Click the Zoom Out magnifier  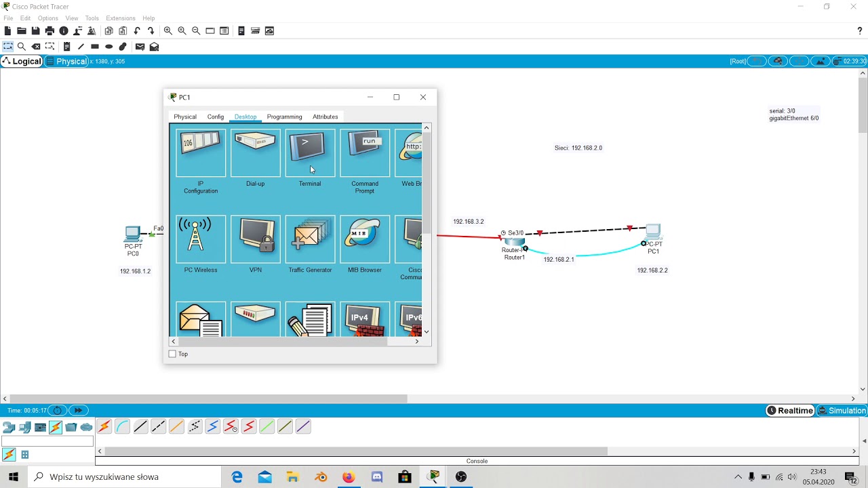click(x=196, y=30)
